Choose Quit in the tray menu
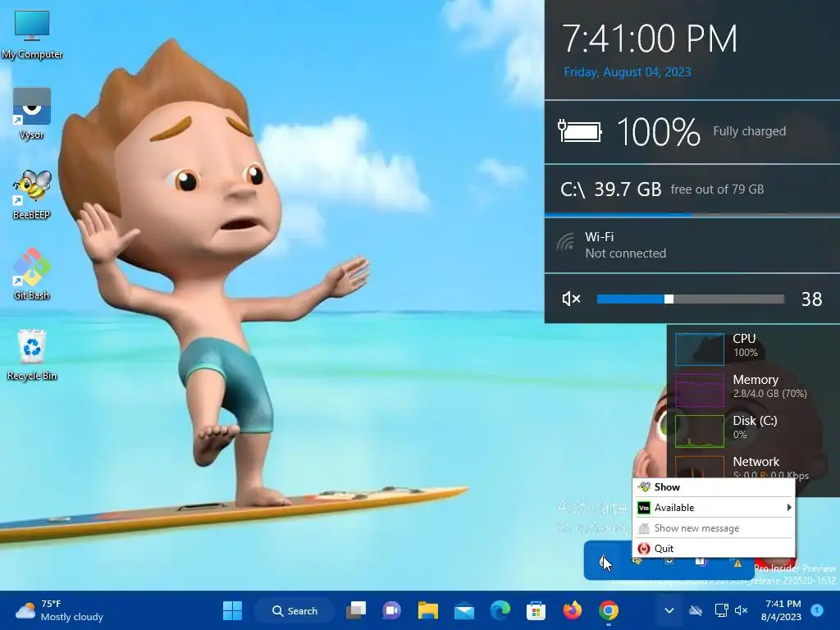This screenshot has height=630, width=840. pyautogui.click(x=714, y=549)
